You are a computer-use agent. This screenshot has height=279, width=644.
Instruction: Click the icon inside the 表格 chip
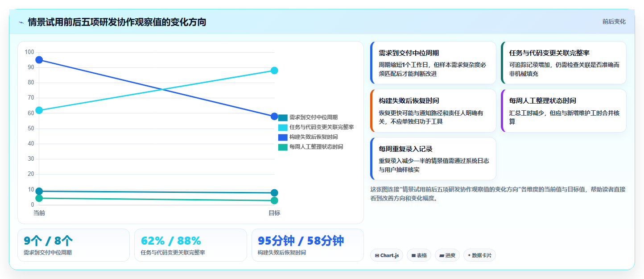click(413, 256)
